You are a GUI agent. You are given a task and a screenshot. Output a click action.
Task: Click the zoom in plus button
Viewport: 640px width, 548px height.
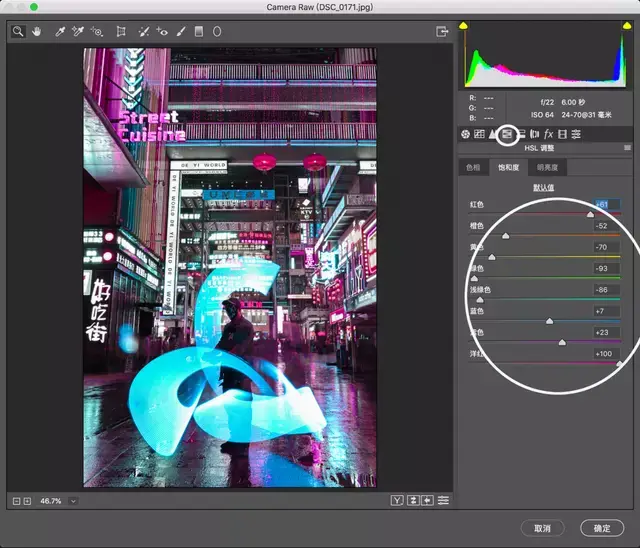(27, 501)
